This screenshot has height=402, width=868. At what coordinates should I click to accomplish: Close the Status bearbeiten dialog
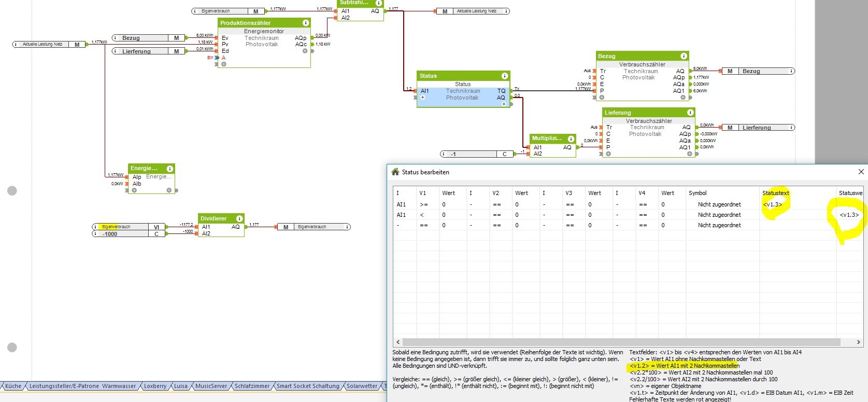[861, 172]
